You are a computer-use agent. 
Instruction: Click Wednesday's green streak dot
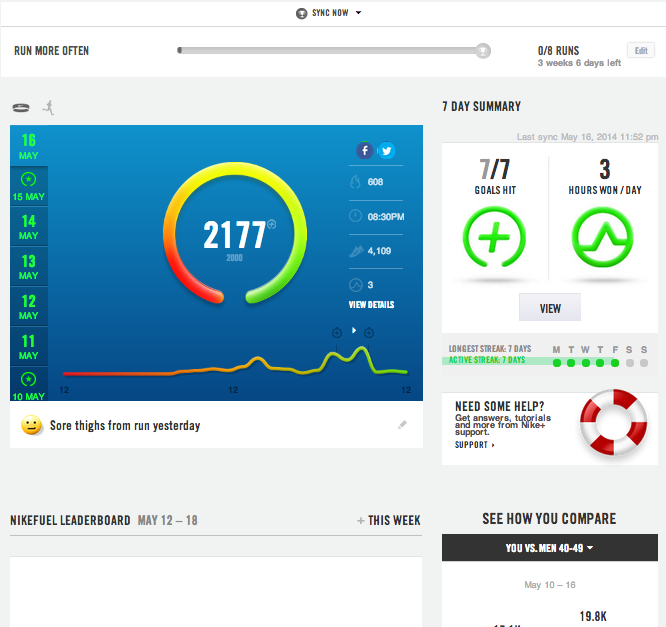pyautogui.click(x=586, y=363)
